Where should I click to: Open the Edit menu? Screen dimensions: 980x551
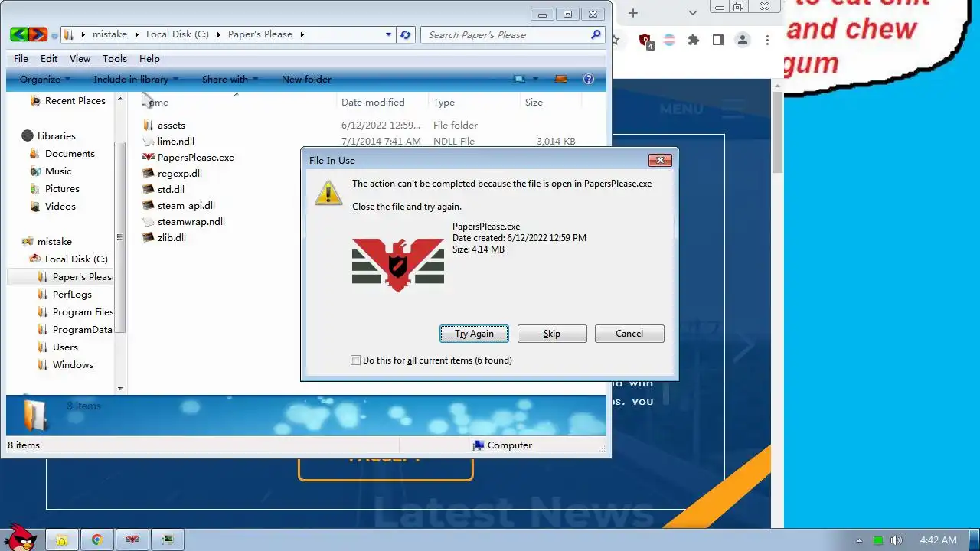(x=49, y=58)
